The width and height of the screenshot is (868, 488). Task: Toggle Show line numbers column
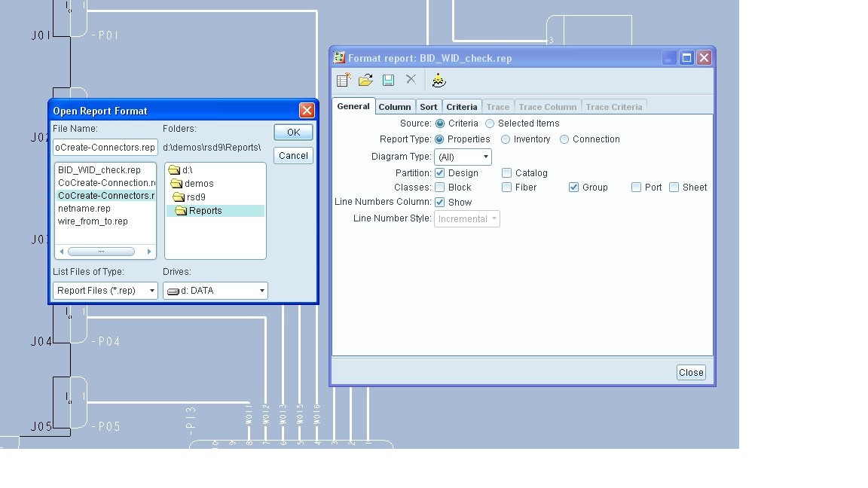pyautogui.click(x=440, y=203)
